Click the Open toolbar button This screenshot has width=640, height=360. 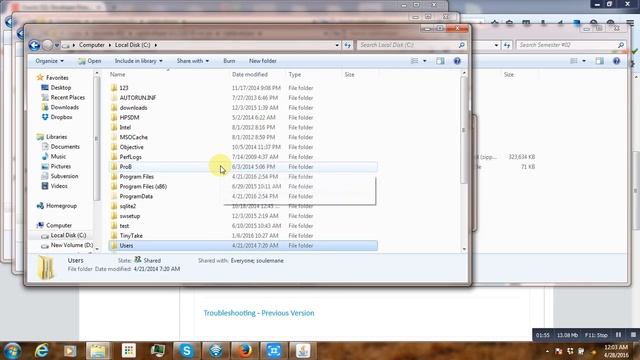[x=90, y=61]
